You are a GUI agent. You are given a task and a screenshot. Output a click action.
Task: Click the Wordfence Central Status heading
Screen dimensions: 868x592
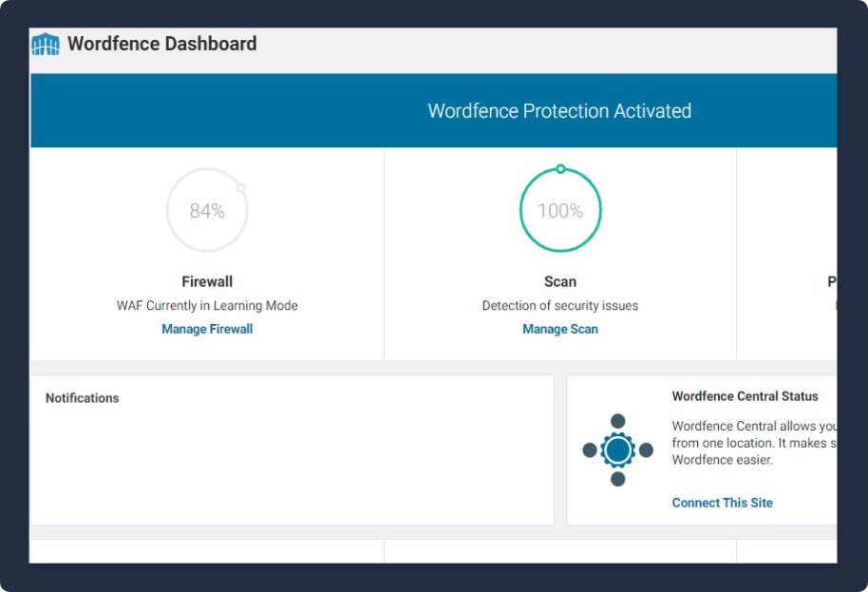coord(745,396)
